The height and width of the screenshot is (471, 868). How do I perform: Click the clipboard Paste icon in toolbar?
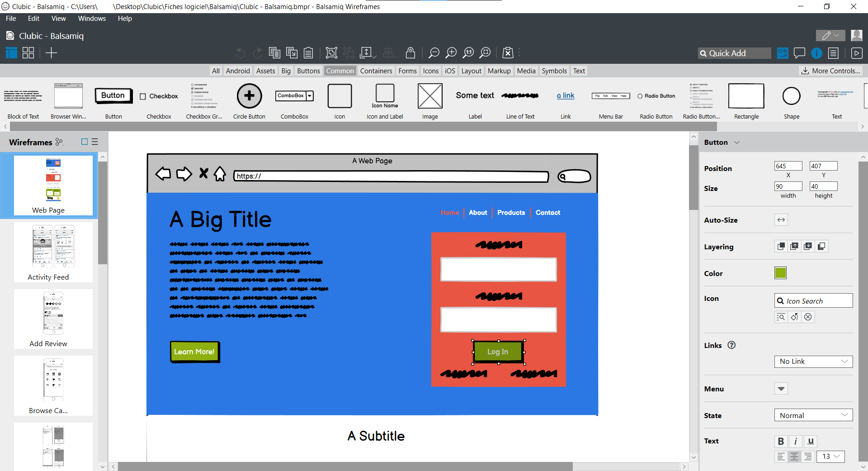pos(308,53)
